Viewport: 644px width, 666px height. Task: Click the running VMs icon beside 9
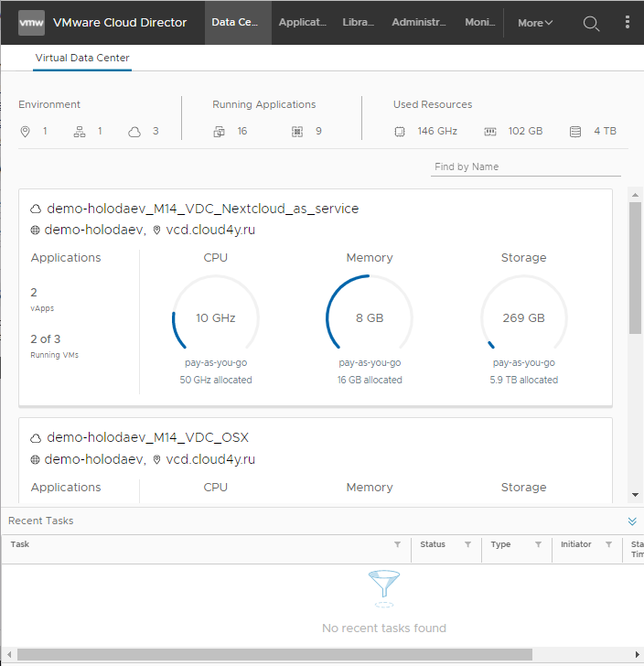(x=297, y=132)
